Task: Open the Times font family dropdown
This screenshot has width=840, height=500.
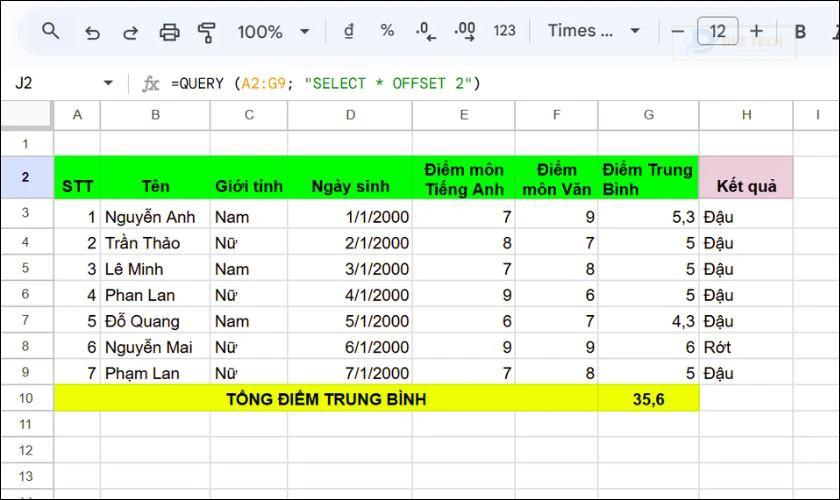Action: (594, 31)
